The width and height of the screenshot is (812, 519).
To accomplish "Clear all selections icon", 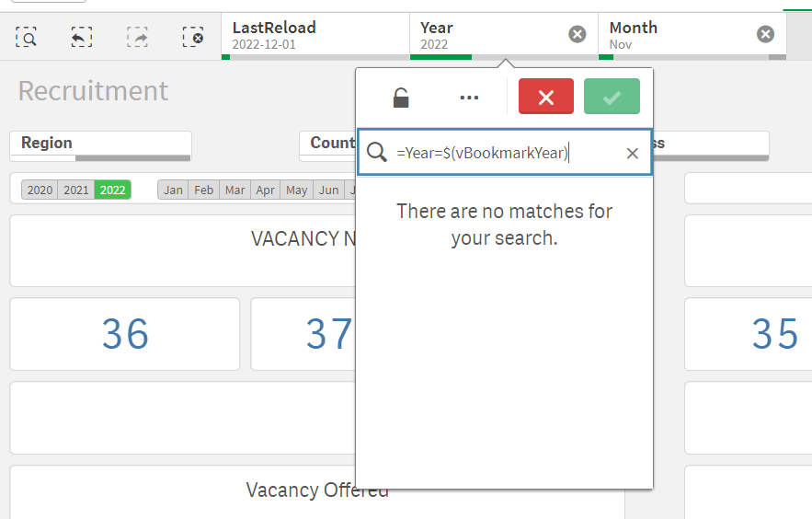I will coord(192,37).
